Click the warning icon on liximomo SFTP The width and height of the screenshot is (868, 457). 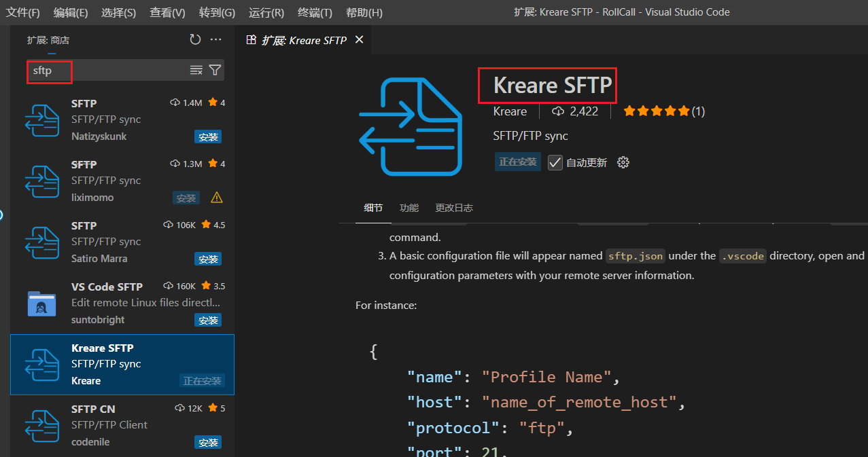216,198
